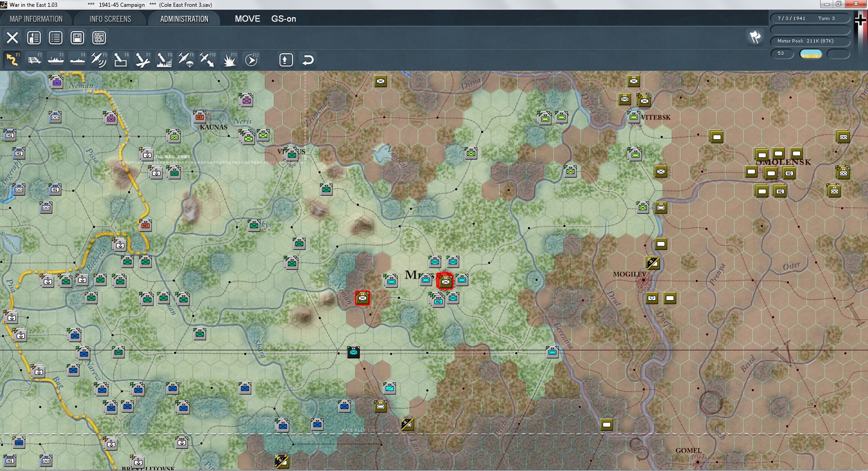The image size is (868, 471).
Task: Click the Auto air recon explosion icon (F11)
Action: pyautogui.click(x=230, y=60)
